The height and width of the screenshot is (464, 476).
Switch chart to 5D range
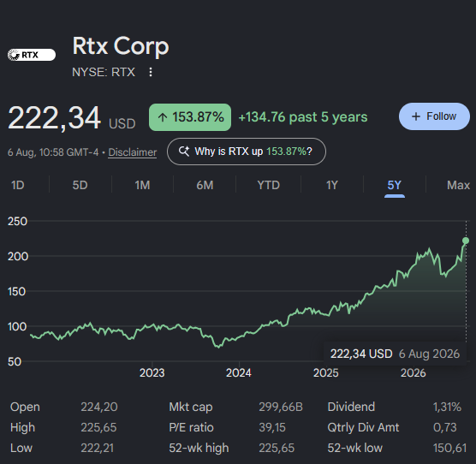[80, 185]
